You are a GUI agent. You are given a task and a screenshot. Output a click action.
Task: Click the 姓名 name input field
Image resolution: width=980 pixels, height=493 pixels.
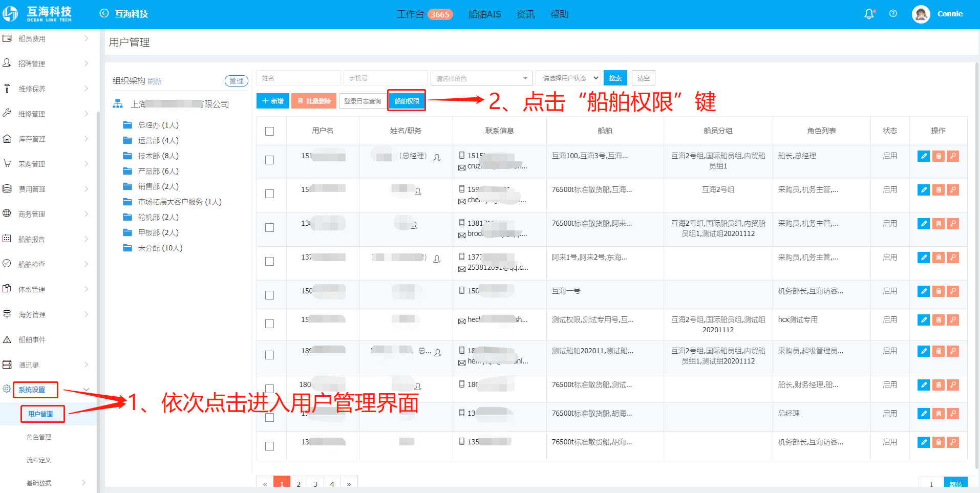(x=299, y=78)
